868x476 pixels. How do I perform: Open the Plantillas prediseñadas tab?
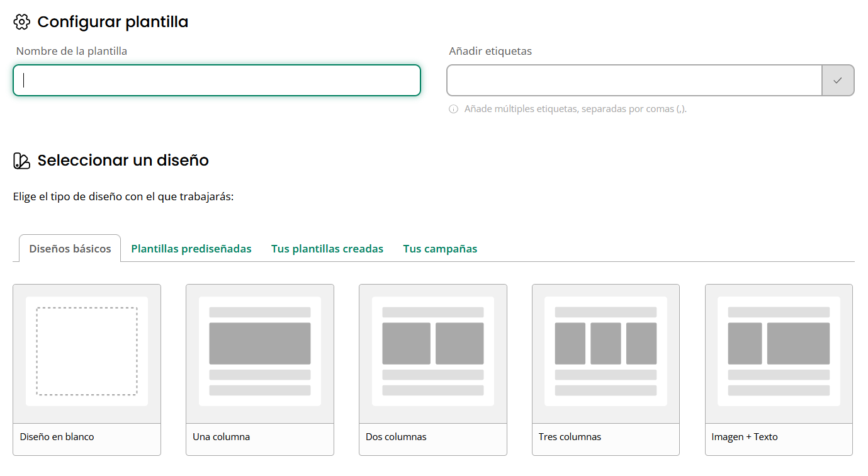point(191,249)
